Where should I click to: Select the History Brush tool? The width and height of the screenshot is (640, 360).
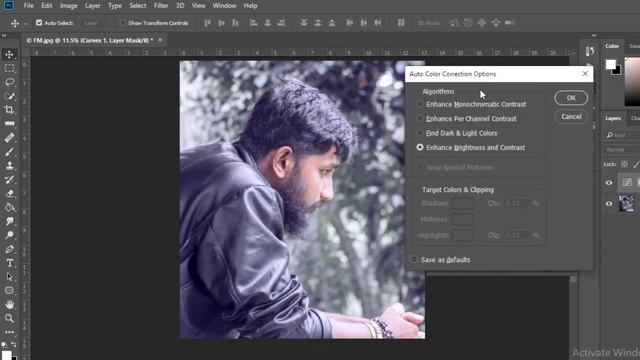coord(9,180)
